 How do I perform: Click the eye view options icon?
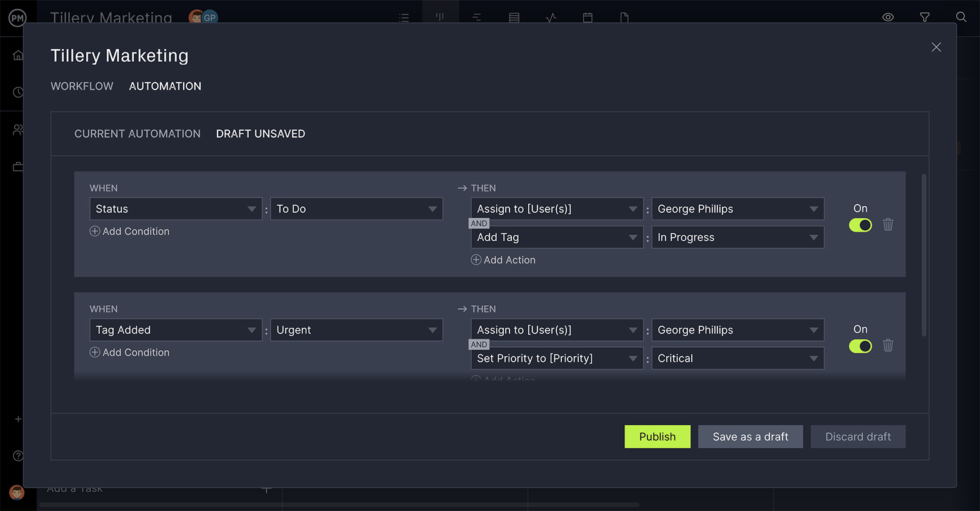click(887, 18)
